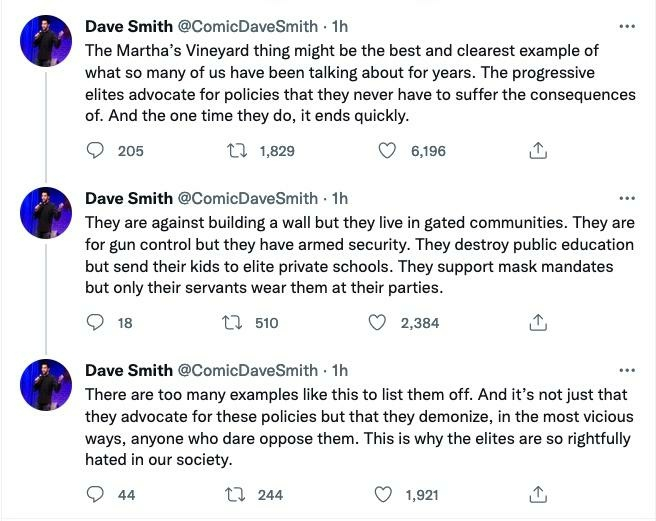Like the gated communities tweet
The image size is (656, 521).
378,323
